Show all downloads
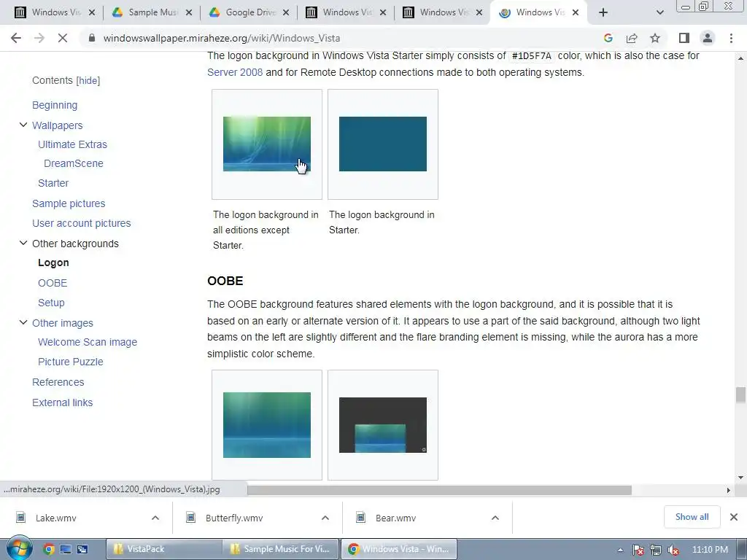747x560 pixels. tap(692, 517)
